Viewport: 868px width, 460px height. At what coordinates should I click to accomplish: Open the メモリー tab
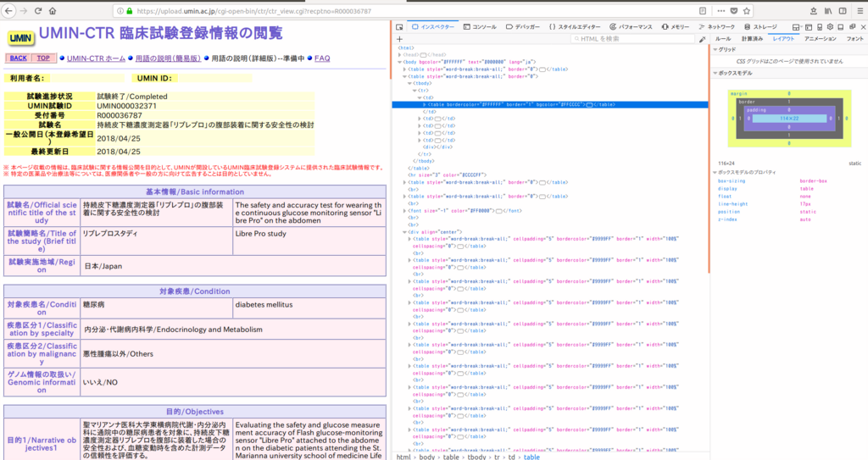(676, 26)
